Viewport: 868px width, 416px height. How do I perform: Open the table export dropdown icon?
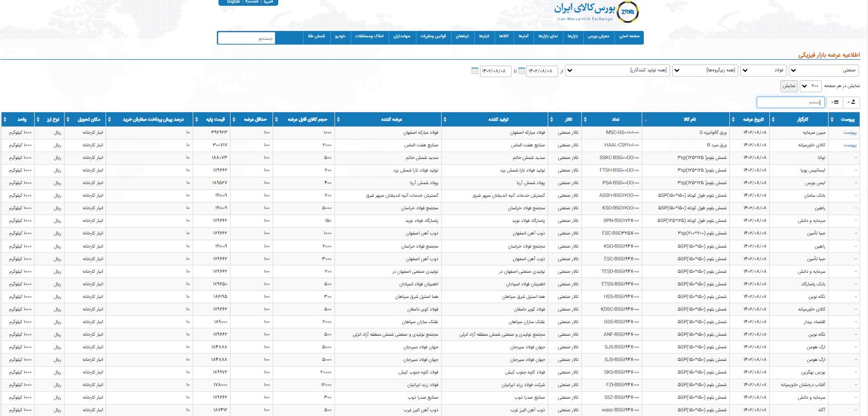pyautogui.click(x=852, y=102)
